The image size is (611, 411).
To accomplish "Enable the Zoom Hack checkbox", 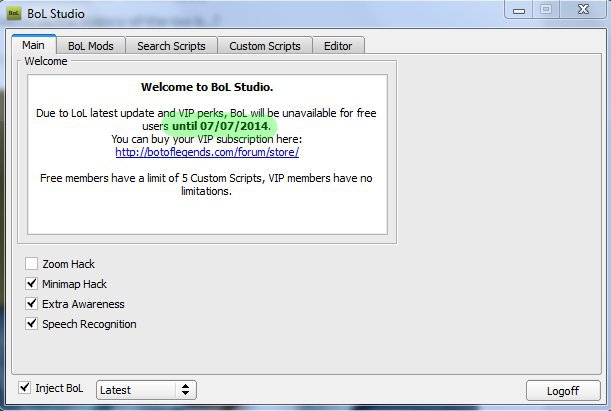I will point(32,264).
